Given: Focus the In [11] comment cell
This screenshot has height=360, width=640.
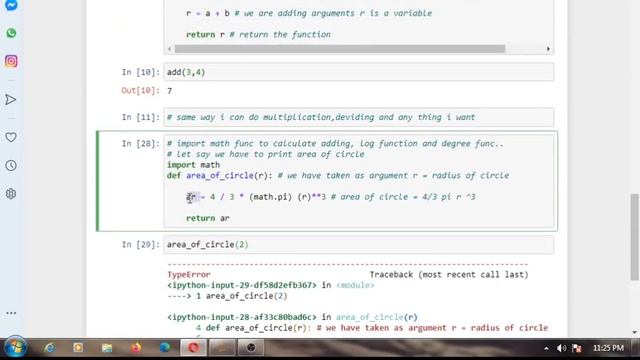Looking at the screenshot, I should pos(359,118).
